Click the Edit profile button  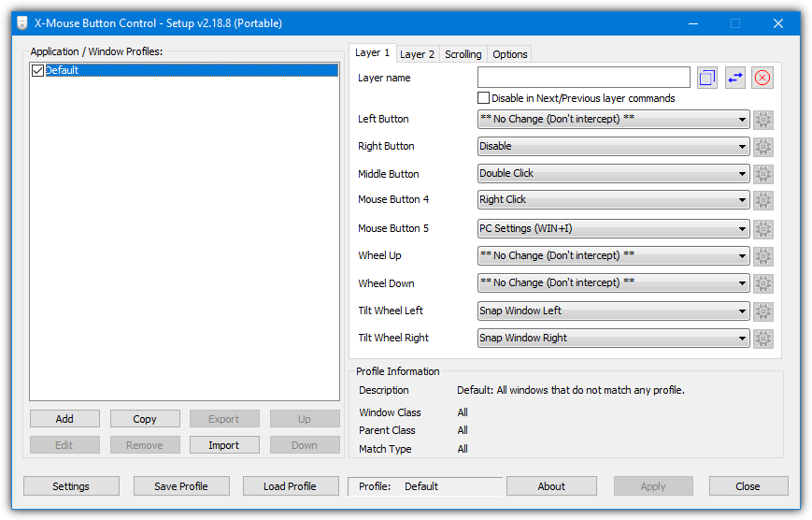[x=64, y=445]
